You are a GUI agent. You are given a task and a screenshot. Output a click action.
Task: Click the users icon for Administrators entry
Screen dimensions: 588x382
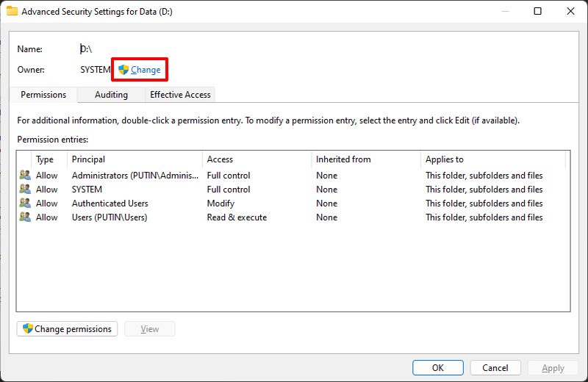point(25,176)
